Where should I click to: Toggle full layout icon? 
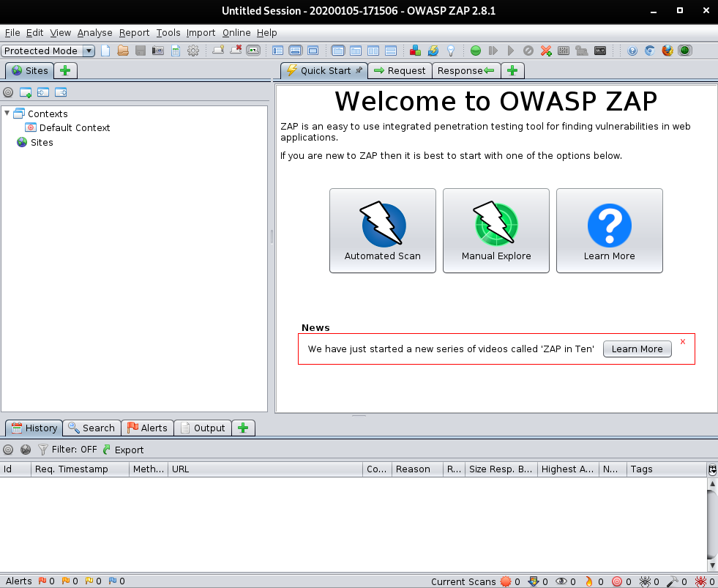pos(313,51)
